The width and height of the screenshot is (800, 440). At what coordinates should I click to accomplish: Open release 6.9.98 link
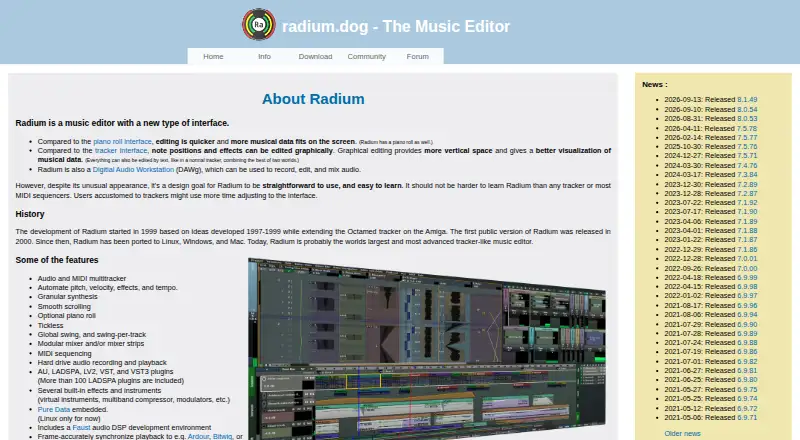[747, 287]
